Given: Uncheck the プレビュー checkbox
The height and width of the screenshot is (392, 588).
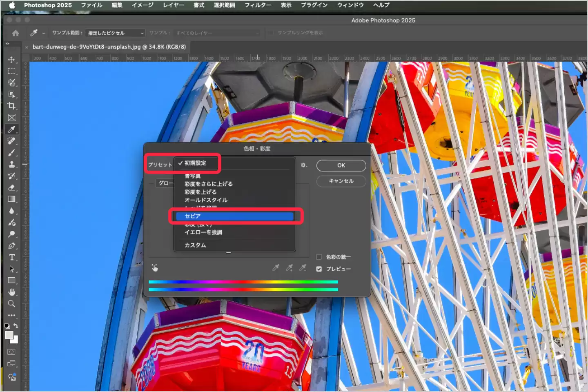Looking at the screenshot, I should pyautogui.click(x=319, y=269).
